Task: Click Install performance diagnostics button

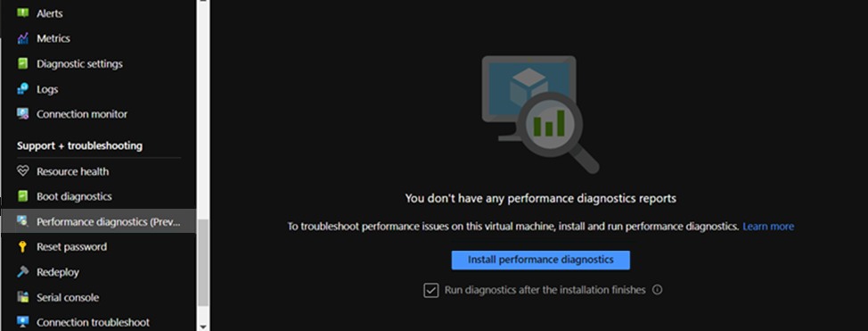Action: click(540, 260)
